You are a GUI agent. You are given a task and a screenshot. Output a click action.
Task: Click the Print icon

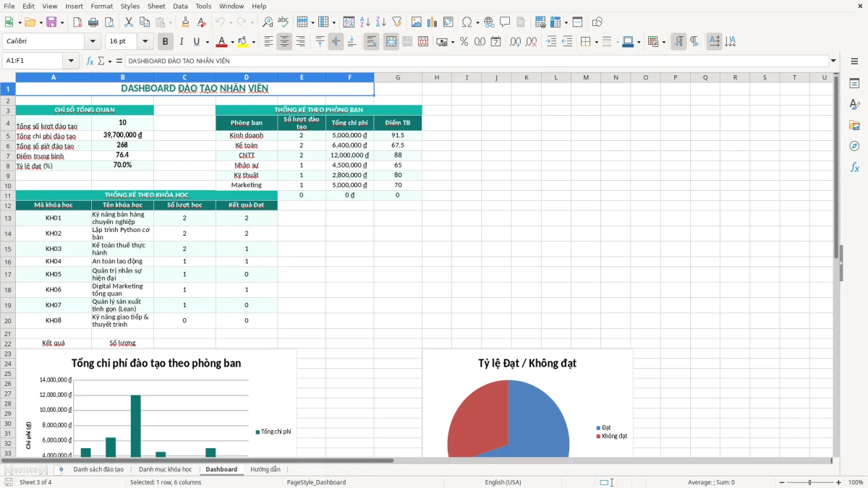pyautogui.click(x=93, y=22)
